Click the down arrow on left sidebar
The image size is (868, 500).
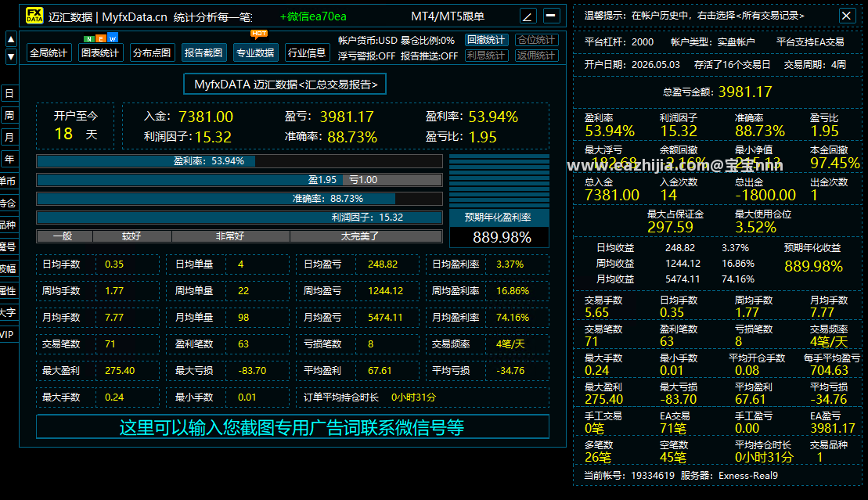[11, 56]
